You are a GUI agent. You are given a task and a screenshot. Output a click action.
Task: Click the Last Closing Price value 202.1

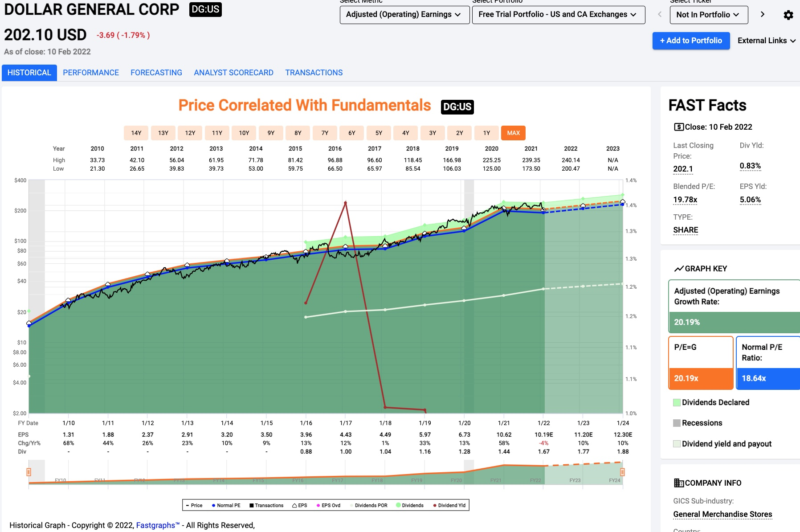683,169
